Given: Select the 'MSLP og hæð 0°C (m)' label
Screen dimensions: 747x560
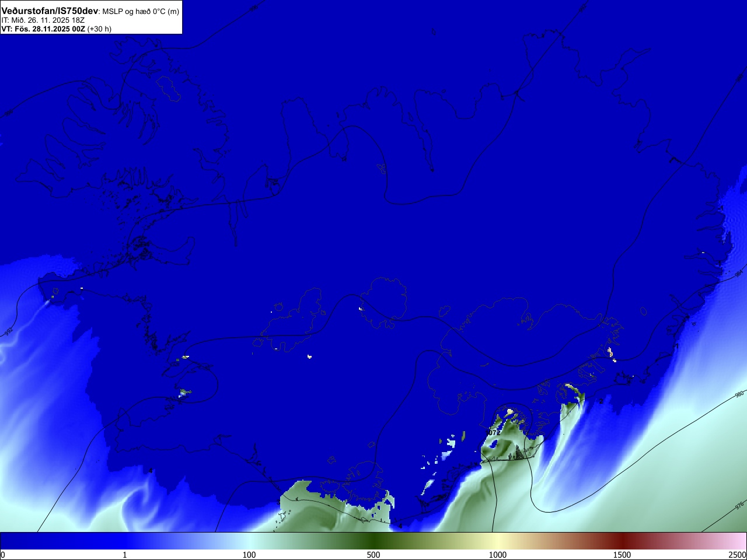Looking at the screenshot, I should 141,12.
